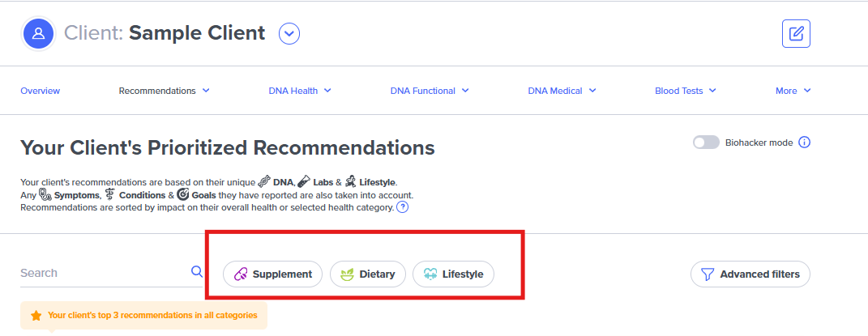Click the edit pencil icon button
The width and height of the screenshot is (868, 336).
796,33
